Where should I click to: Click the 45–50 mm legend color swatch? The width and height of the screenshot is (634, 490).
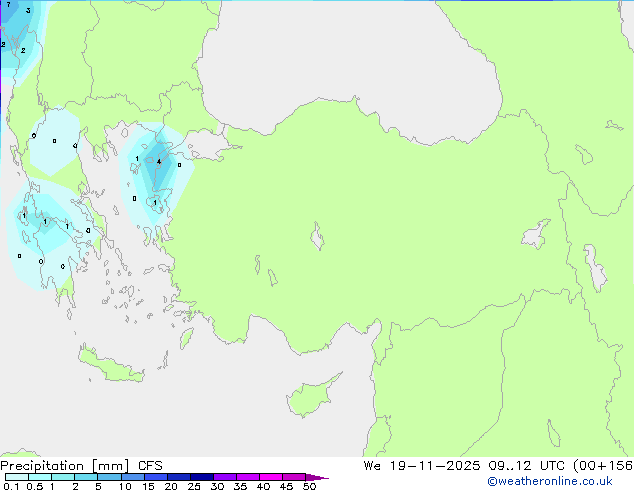[x=294, y=477]
